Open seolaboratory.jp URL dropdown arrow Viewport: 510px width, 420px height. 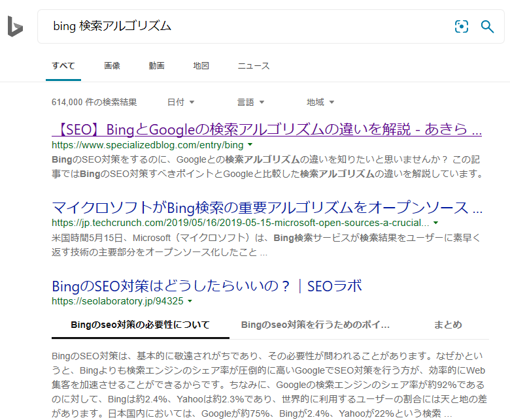pyautogui.click(x=190, y=301)
